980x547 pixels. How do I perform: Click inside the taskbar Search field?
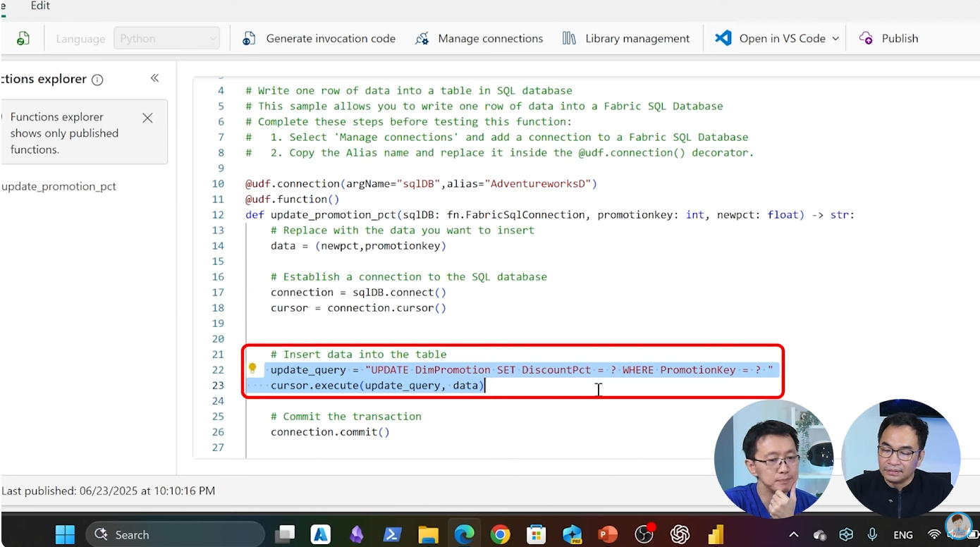click(175, 534)
